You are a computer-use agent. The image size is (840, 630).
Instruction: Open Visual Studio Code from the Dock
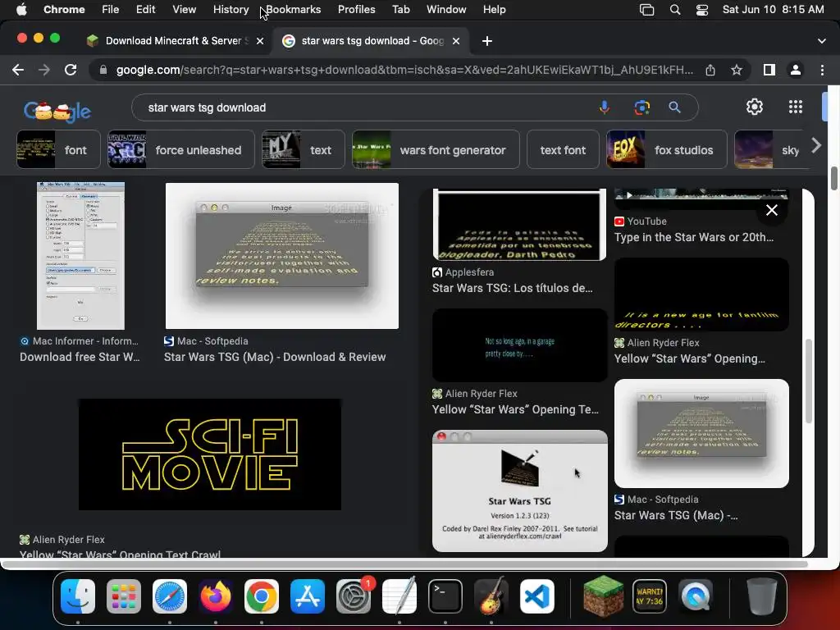(x=536, y=596)
